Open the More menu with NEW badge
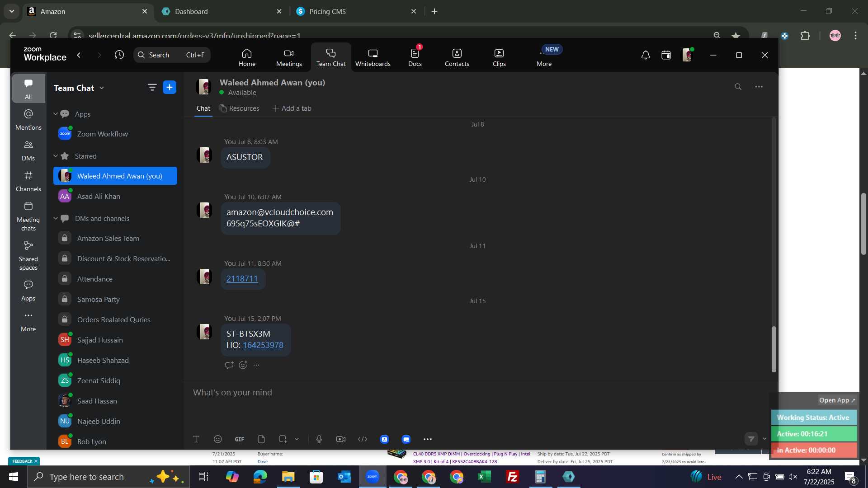The height and width of the screenshot is (488, 868). click(544, 57)
